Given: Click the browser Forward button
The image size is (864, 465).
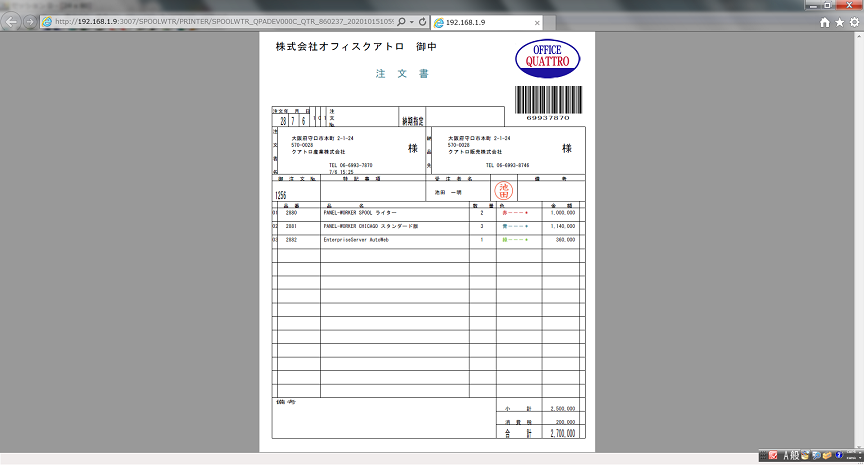Looking at the screenshot, I should coord(29,21).
